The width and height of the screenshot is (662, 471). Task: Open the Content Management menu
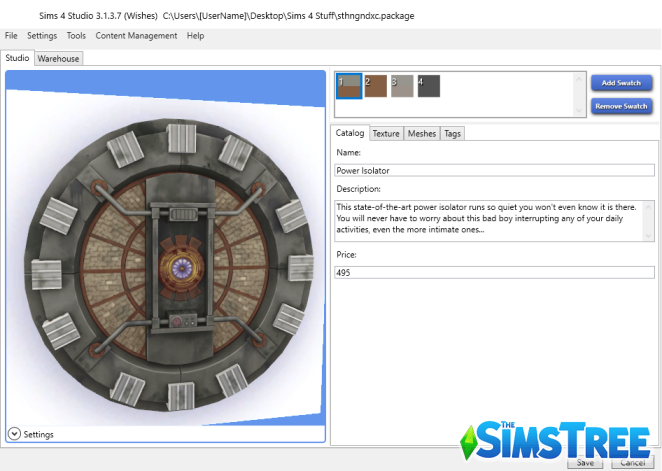(x=136, y=36)
